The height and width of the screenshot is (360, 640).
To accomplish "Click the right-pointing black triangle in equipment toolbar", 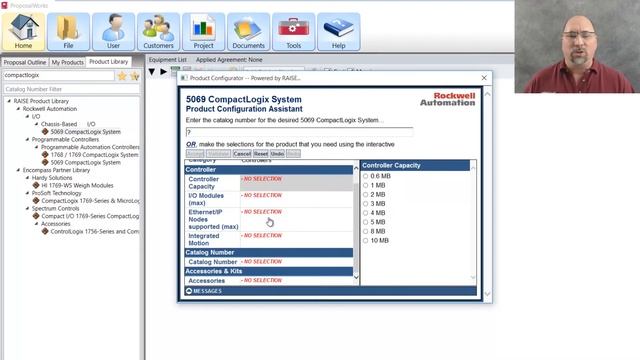I will click(x=163, y=72).
